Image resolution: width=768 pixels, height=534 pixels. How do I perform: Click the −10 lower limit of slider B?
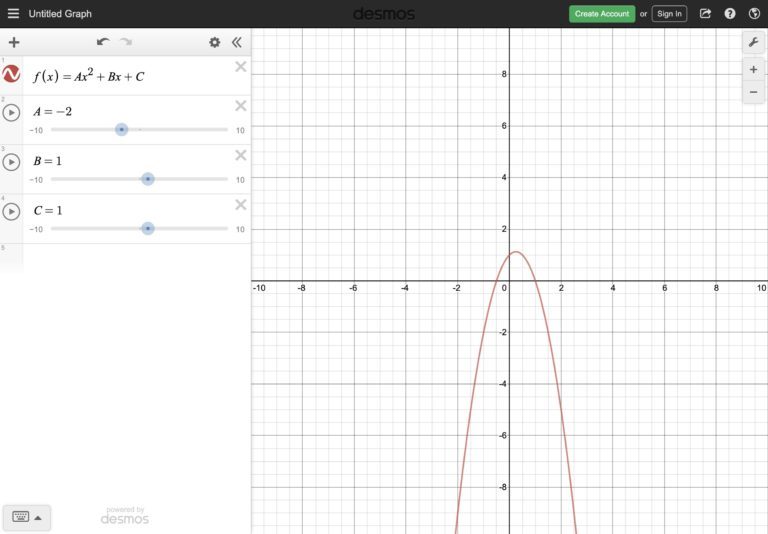click(x=36, y=180)
